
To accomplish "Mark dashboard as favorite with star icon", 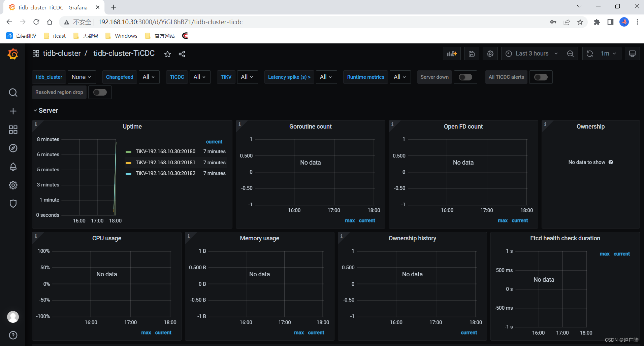I will (x=167, y=54).
